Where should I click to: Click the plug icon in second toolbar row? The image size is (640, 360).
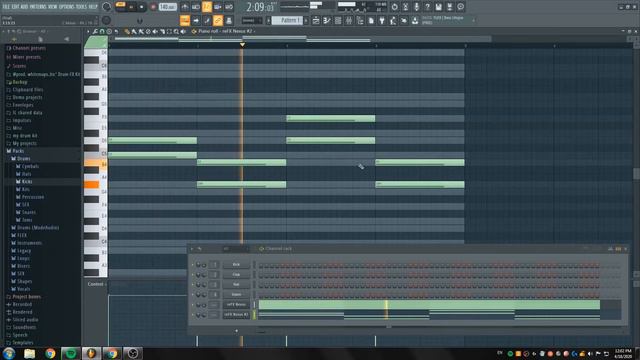pyautogui.click(x=382, y=20)
